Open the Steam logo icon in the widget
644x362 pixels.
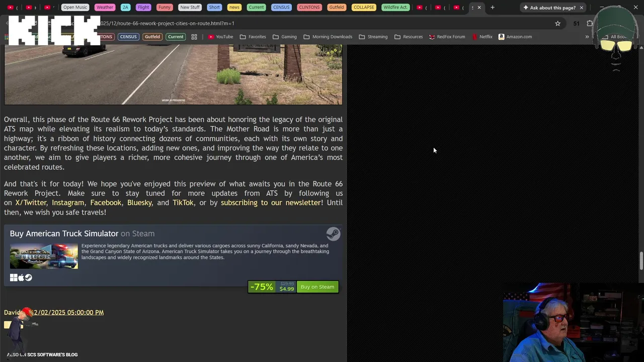(x=333, y=234)
